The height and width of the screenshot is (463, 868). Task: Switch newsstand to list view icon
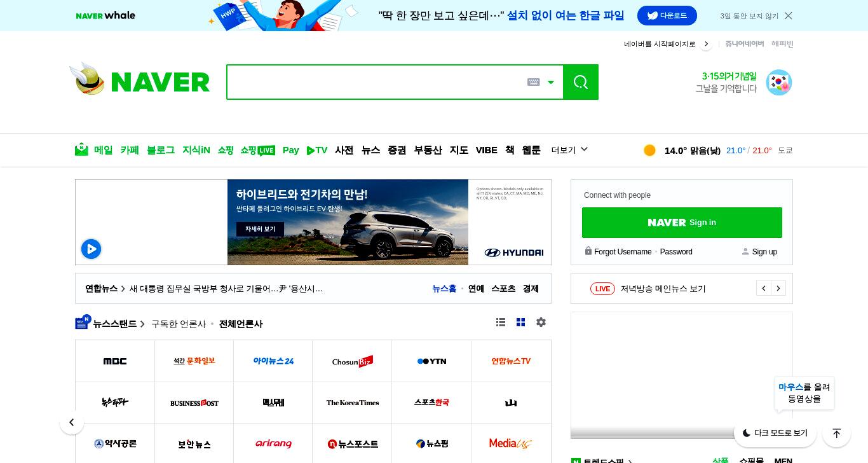tap(501, 322)
